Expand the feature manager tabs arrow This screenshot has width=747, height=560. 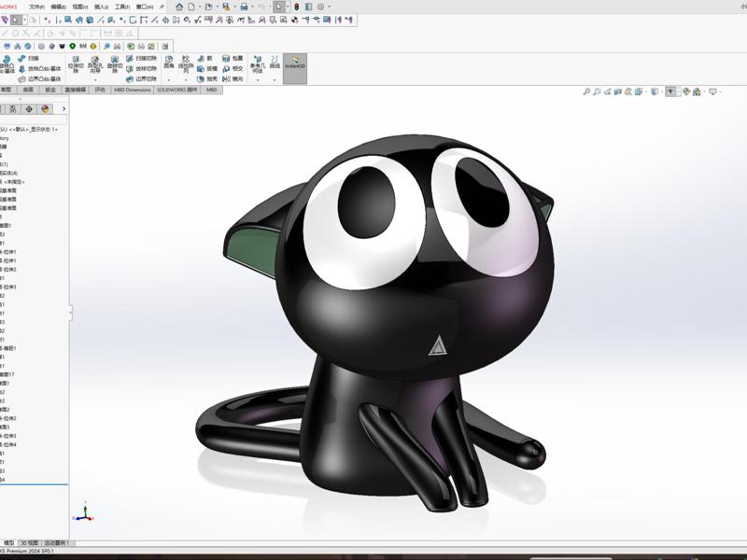tap(63, 109)
